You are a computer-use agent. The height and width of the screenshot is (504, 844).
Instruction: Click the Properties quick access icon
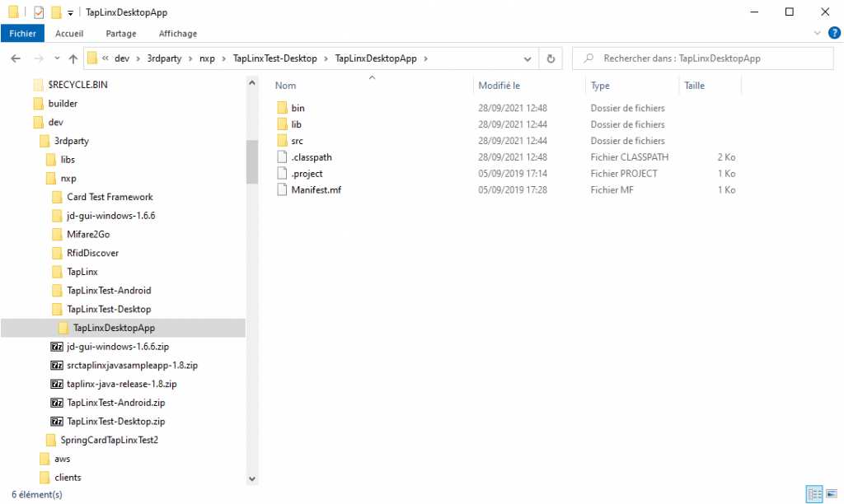tap(39, 12)
